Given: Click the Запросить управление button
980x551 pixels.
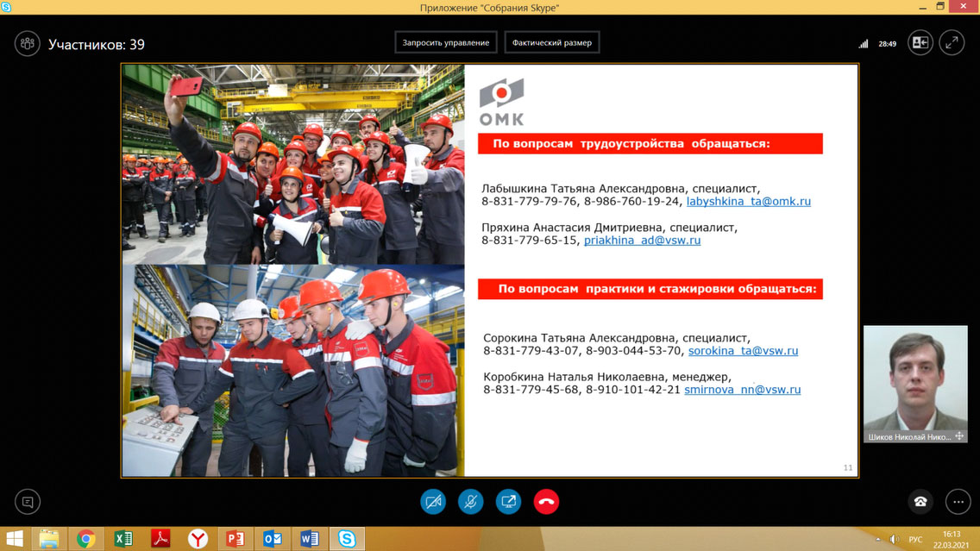Looking at the screenshot, I should (446, 42).
